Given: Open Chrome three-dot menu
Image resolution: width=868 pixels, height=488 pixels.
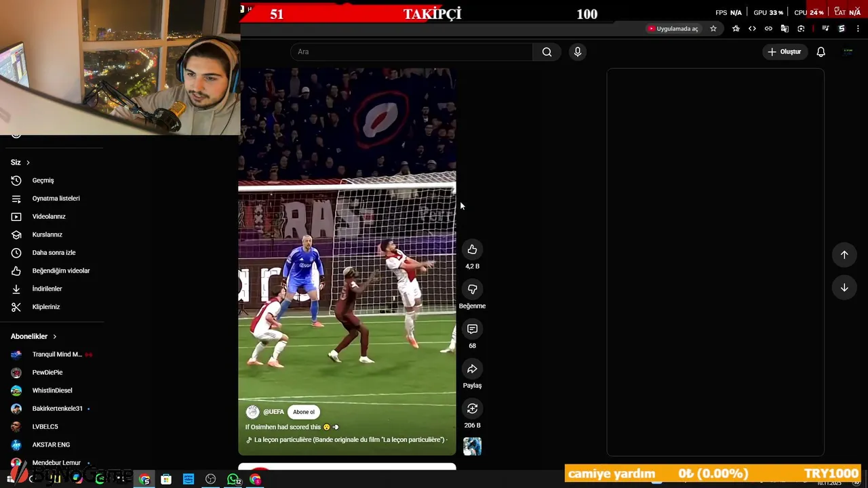Looking at the screenshot, I should tap(858, 28).
